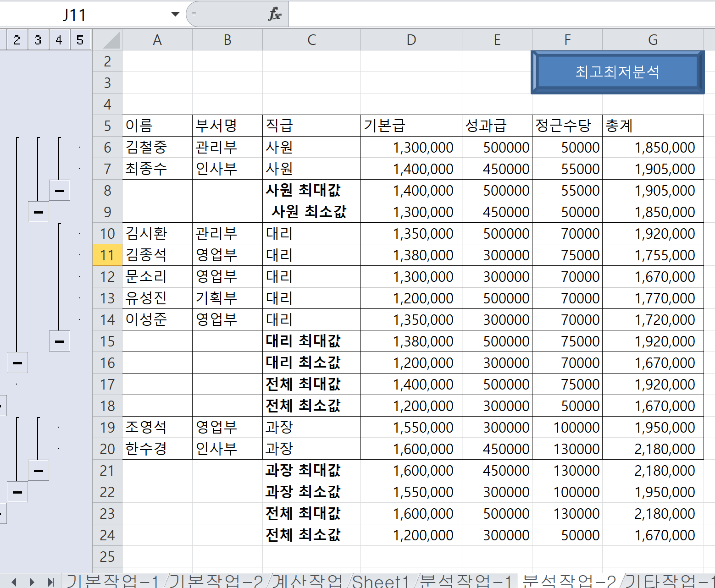Show outline level 5
The width and height of the screenshot is (715, 588).
pos(80,40)
